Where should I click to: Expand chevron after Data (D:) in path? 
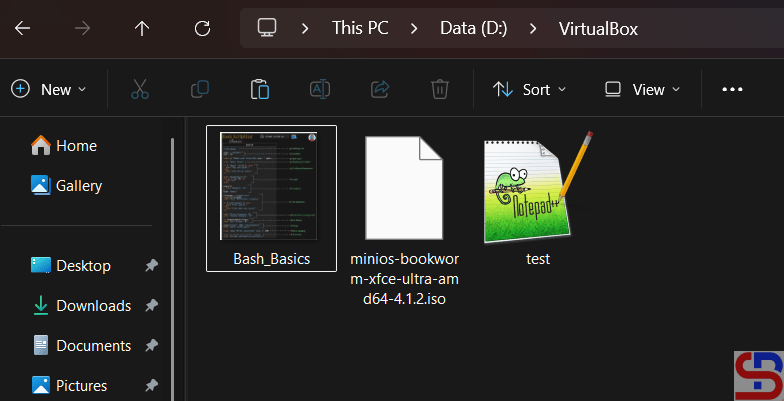(534, 28)
